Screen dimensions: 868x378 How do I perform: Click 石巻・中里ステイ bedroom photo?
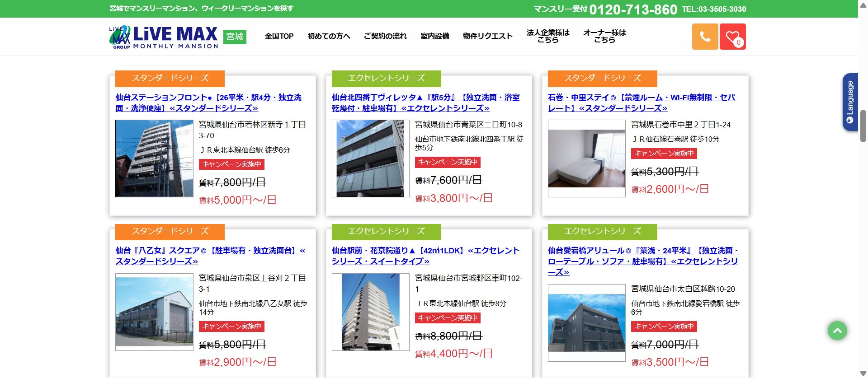tap(587, 159)
